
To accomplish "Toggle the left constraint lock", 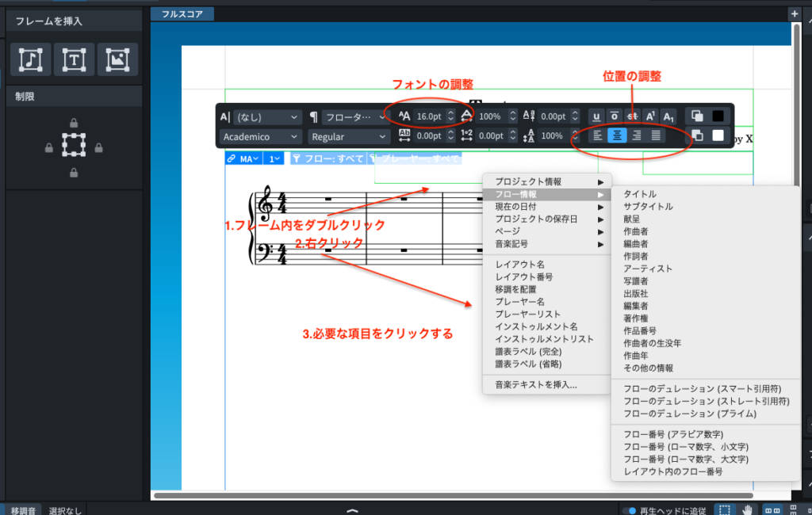I will click(49, 147).
